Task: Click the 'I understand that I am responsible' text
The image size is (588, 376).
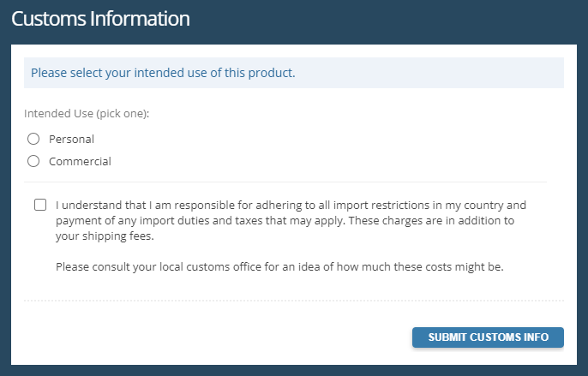Action: 146,206
